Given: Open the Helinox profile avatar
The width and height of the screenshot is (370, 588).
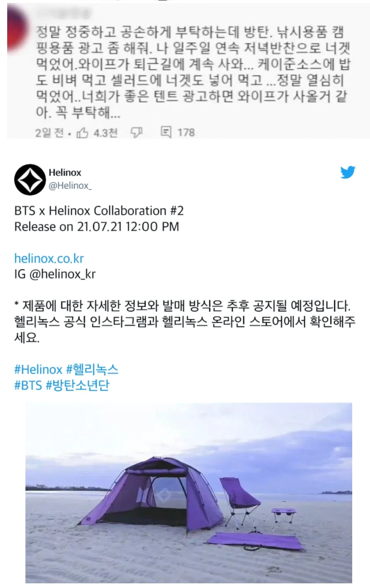Looking at the screenshot, I should tap(29, 179).
